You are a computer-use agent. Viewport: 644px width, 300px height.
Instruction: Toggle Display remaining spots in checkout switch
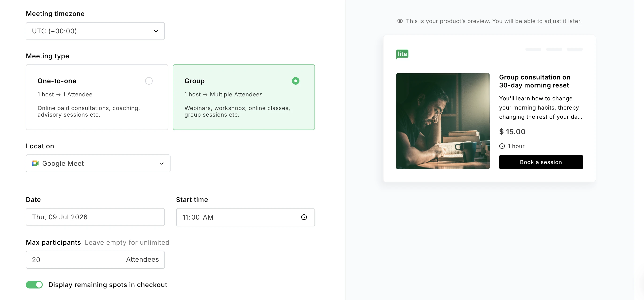coord(34,285)
